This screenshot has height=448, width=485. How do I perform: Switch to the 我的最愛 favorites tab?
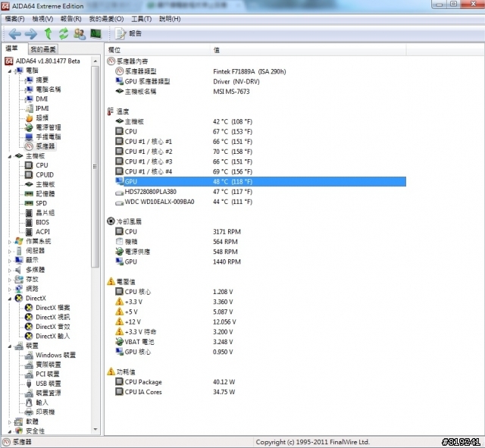[x=43, y=49]
